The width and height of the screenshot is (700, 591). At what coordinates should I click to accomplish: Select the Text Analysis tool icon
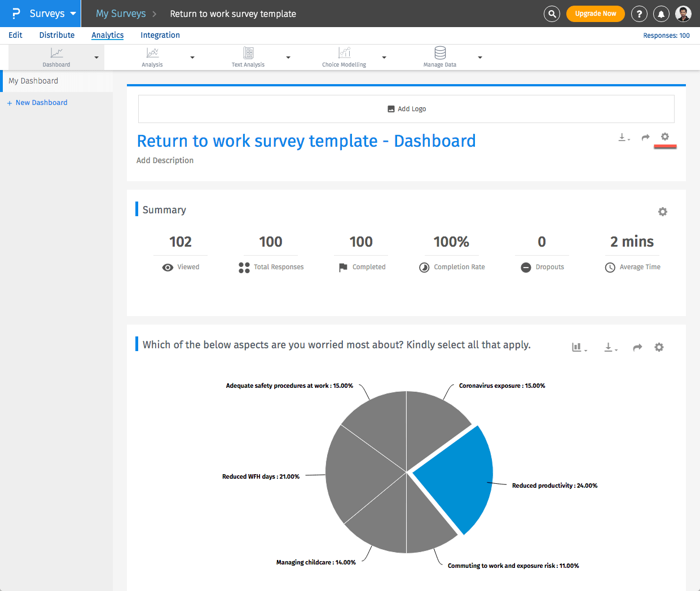pyautogui.click(x=248, y=54)
